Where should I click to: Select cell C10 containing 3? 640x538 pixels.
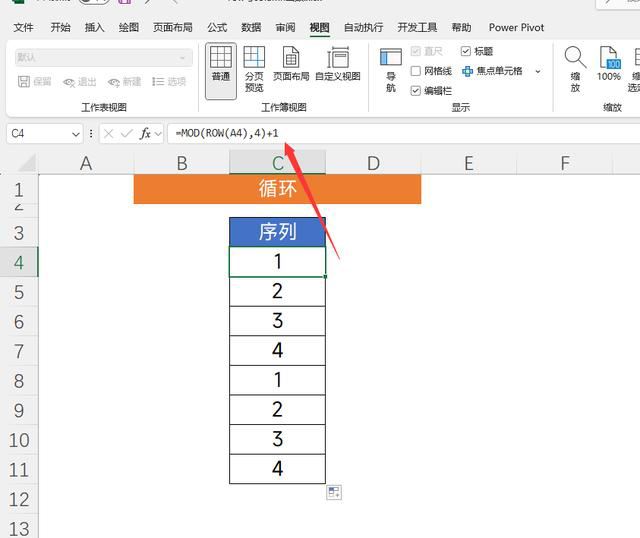pos(278,439)
